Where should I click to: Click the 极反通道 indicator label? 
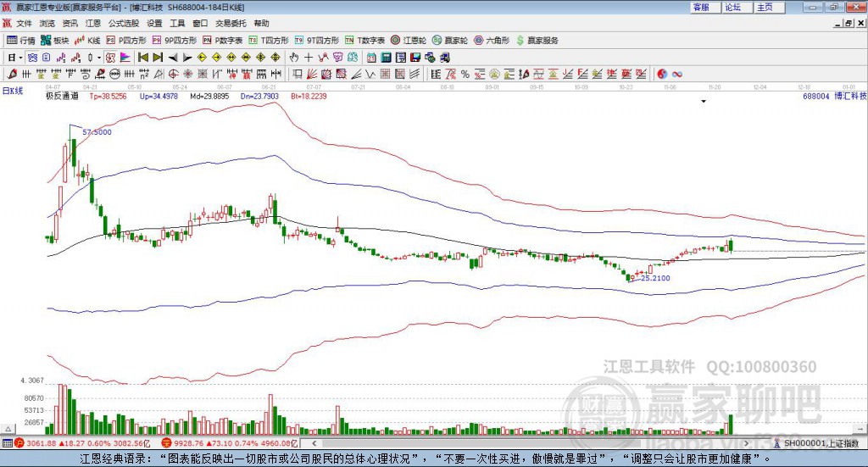[62, 96]
